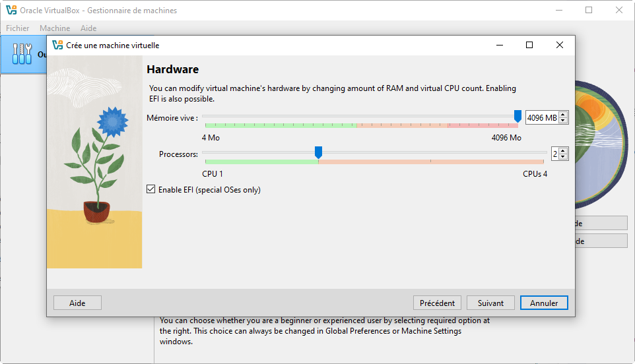
Task: Click the Processors slider handle
Action: point(318,152)
